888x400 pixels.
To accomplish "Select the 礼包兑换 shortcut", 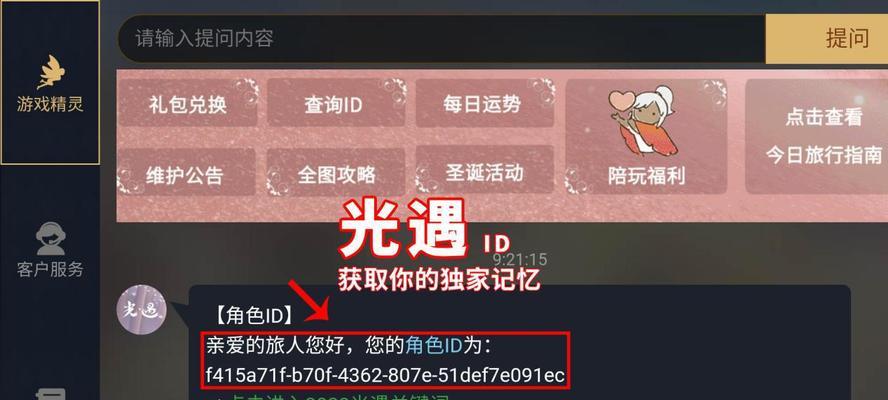I will [187, 103].
